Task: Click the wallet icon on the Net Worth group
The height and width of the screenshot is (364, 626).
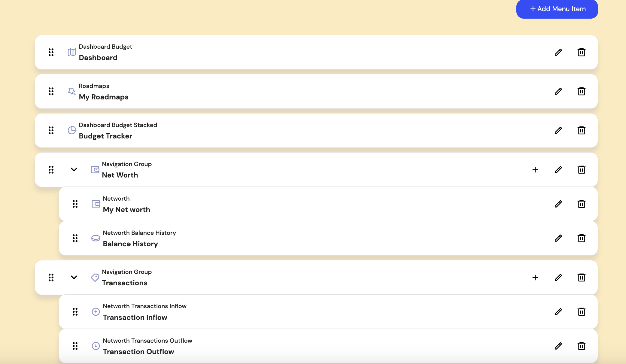Action: (x=95, y=169)
